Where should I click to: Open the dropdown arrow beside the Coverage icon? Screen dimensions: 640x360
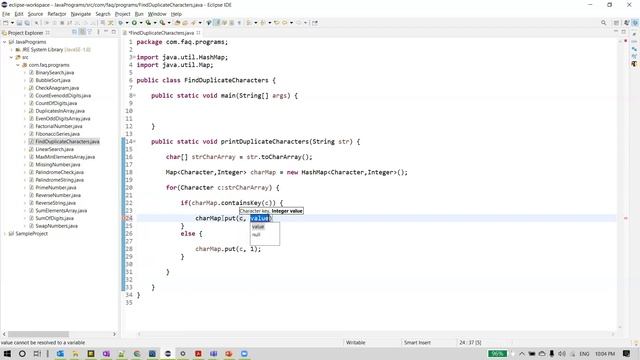pyautogui.click(x=155, y=23)
